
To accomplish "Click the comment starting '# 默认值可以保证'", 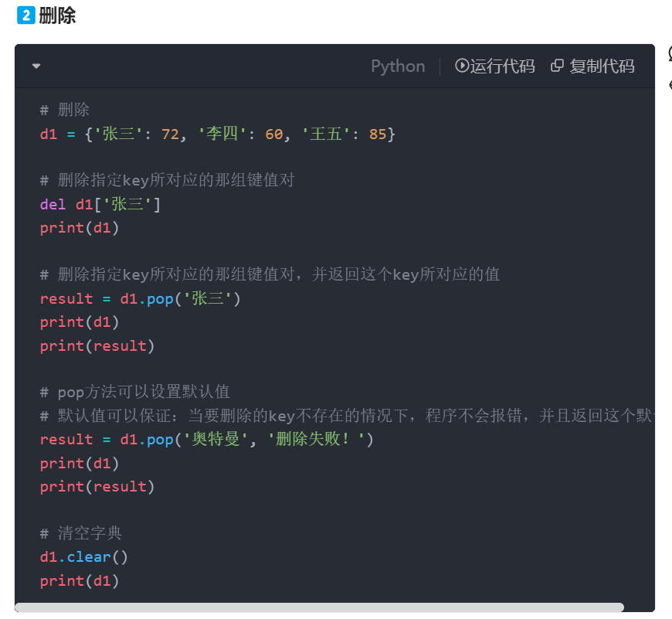I will pos(347,416).
